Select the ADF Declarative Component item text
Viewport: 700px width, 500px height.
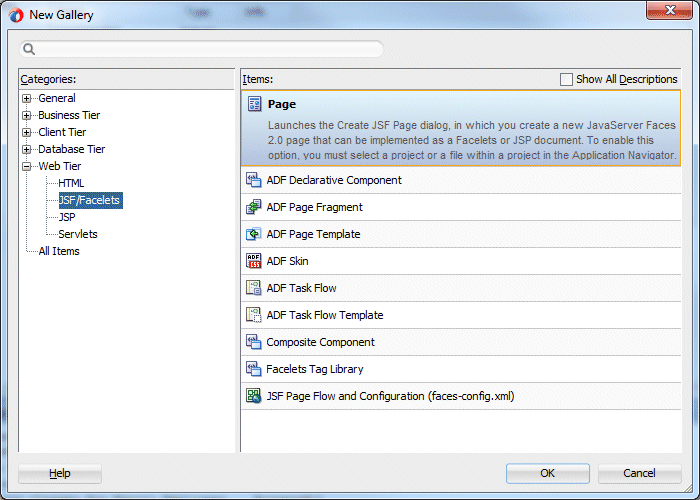coord(334,180)
